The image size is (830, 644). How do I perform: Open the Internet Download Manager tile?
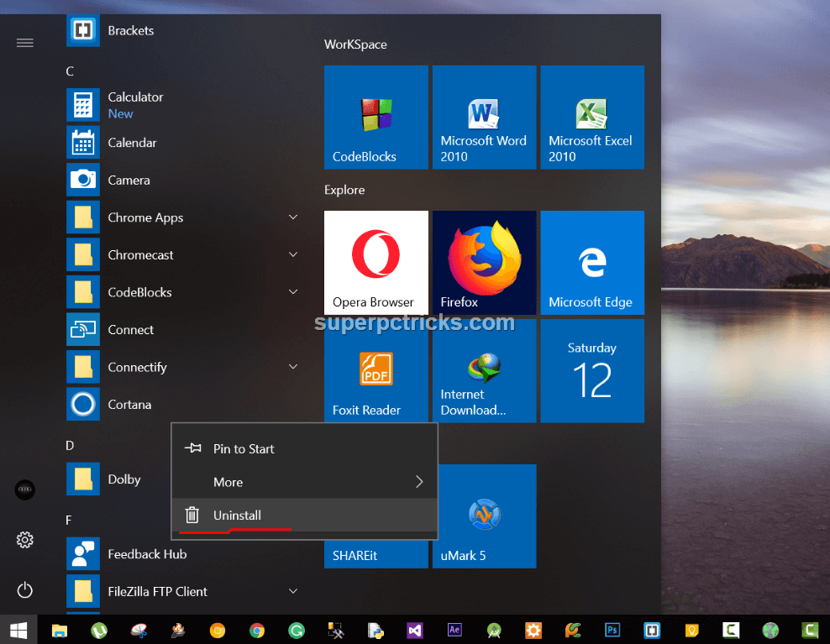(x=484, y=370)
